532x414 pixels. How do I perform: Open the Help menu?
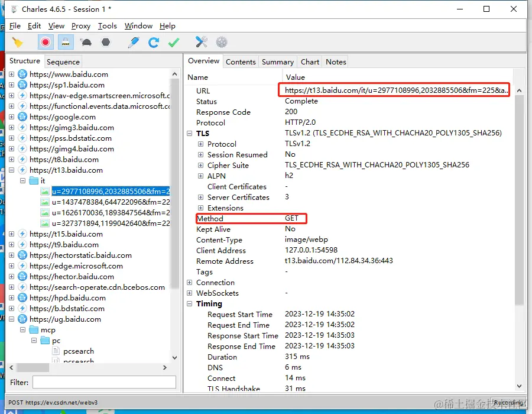click(x=167, y=26)
